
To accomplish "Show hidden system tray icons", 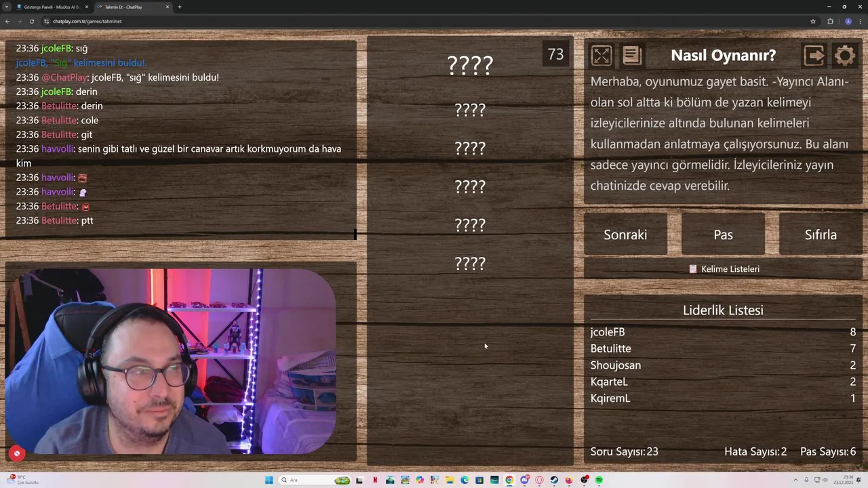I will pyautogui.click(x=795, y=480).
